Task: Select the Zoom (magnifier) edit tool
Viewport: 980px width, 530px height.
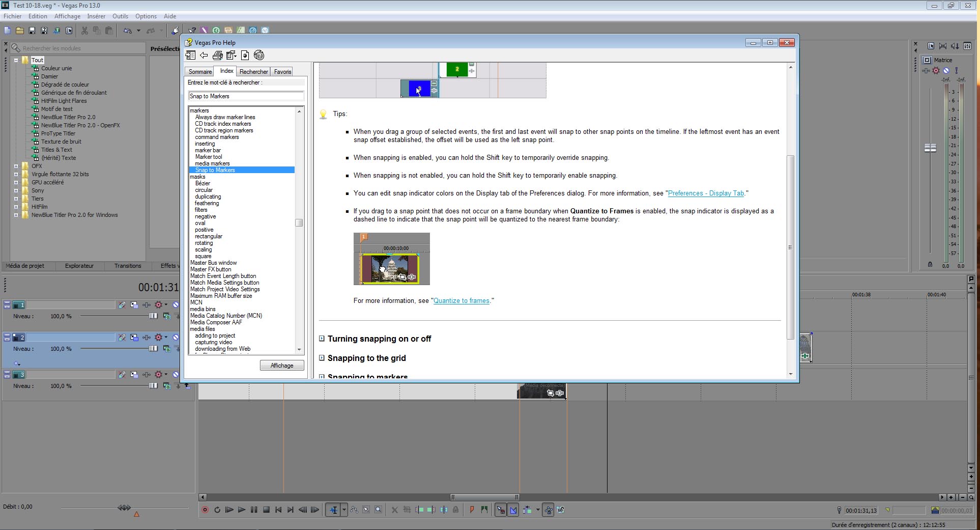Action: pos(378,510)
